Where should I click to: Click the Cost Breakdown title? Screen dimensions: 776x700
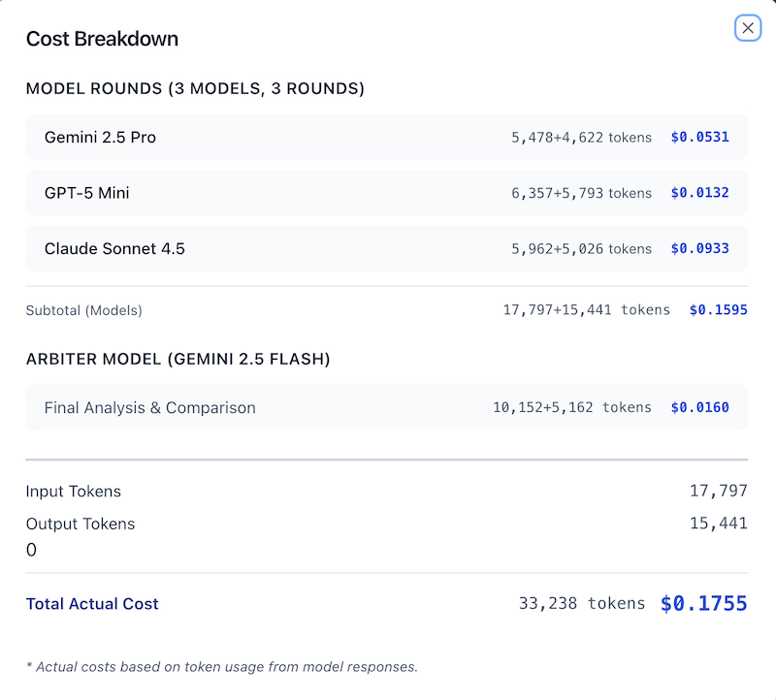coord(102,39)
